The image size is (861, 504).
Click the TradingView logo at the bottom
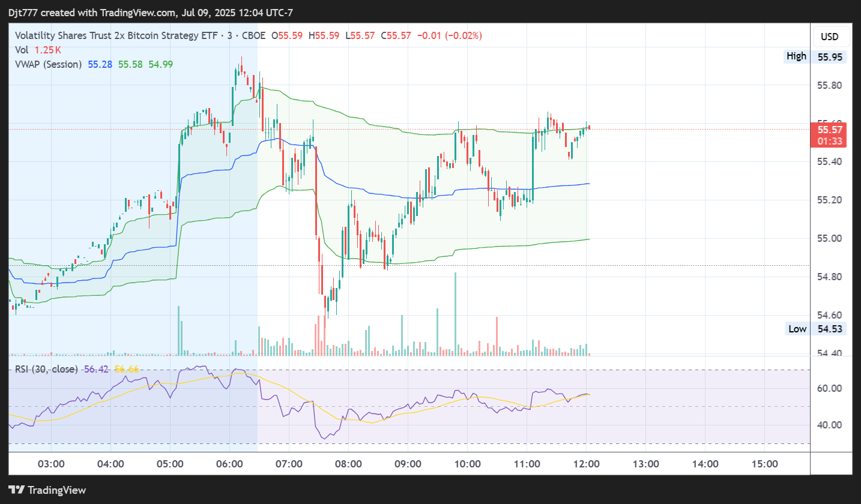tap(47, 490)
